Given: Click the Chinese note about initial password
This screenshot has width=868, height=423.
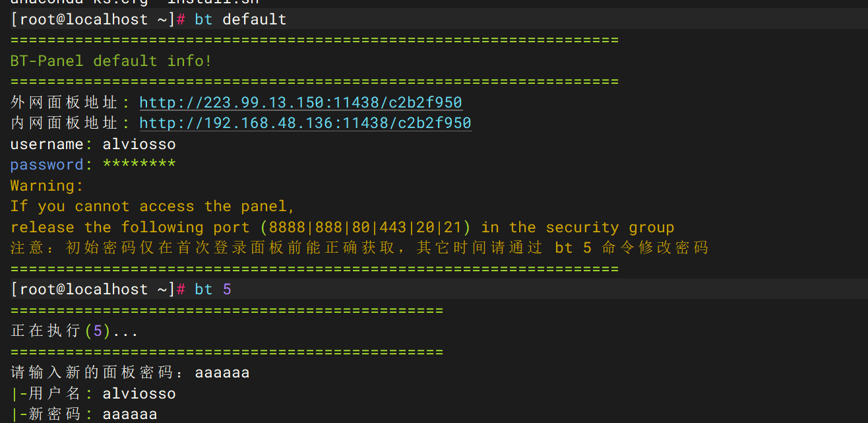Looking at the screenshot, I should tap(359, 247).
